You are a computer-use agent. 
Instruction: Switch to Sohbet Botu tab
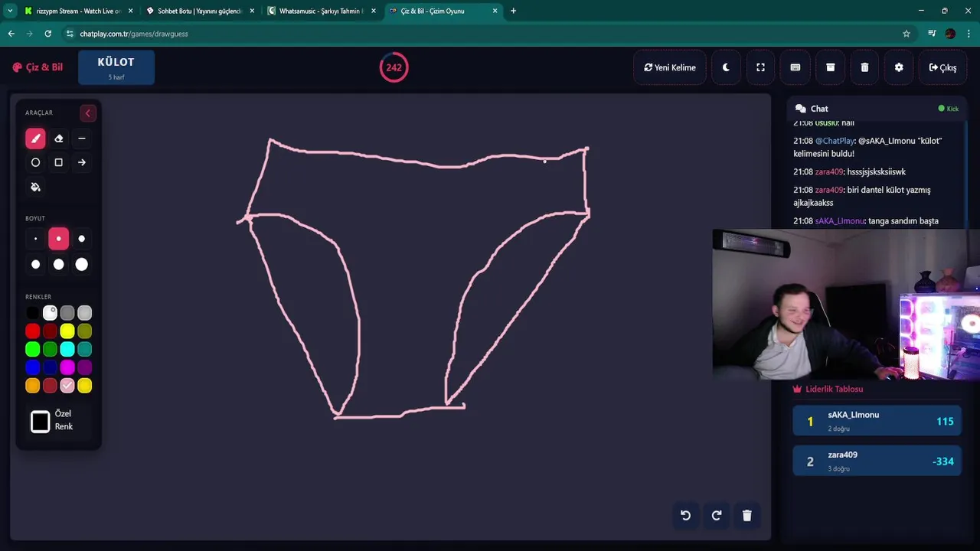199,11
